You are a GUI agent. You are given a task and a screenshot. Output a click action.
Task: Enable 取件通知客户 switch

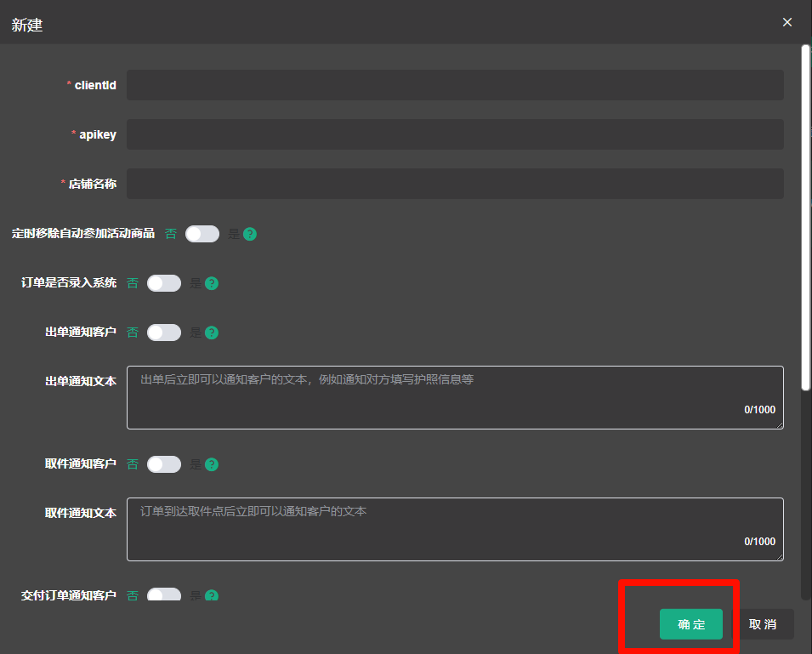point(164,464)
